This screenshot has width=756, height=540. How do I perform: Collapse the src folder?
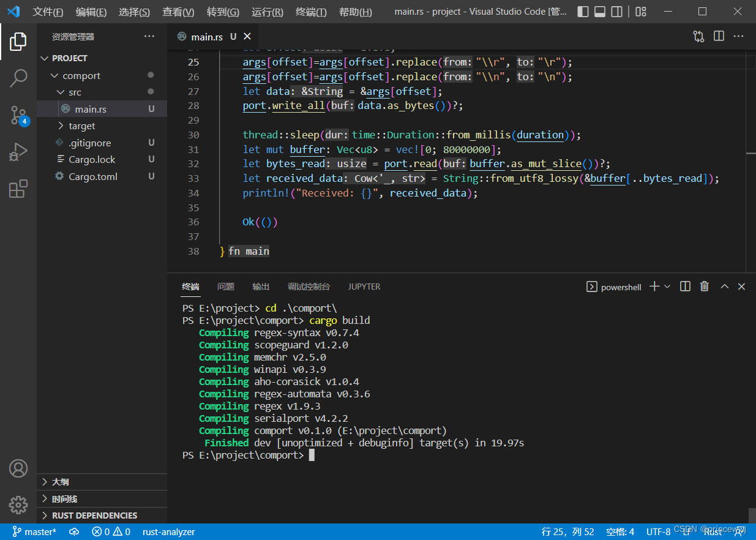[75, 91]
